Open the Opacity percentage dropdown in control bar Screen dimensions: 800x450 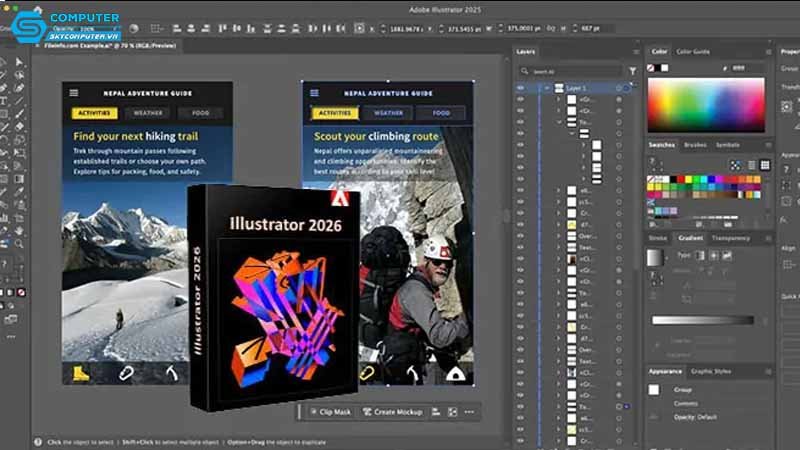(x=116, y=29)
